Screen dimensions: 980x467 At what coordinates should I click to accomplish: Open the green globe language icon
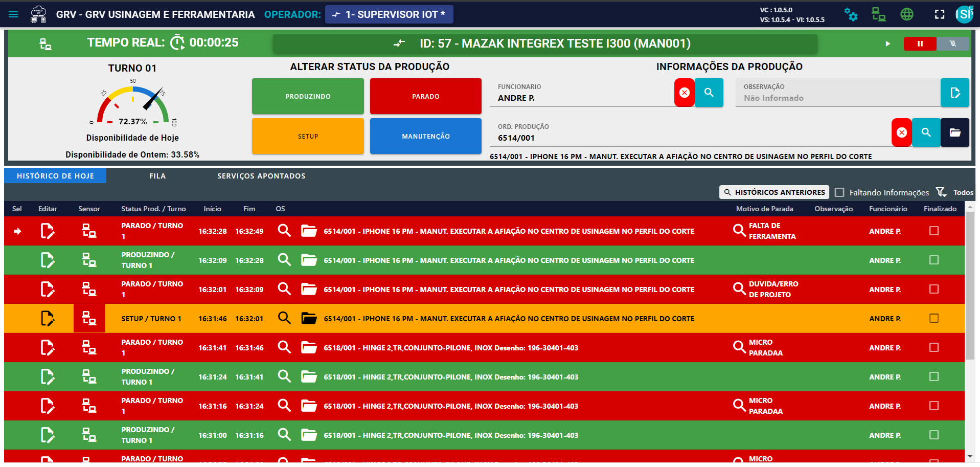pos(907,14)
